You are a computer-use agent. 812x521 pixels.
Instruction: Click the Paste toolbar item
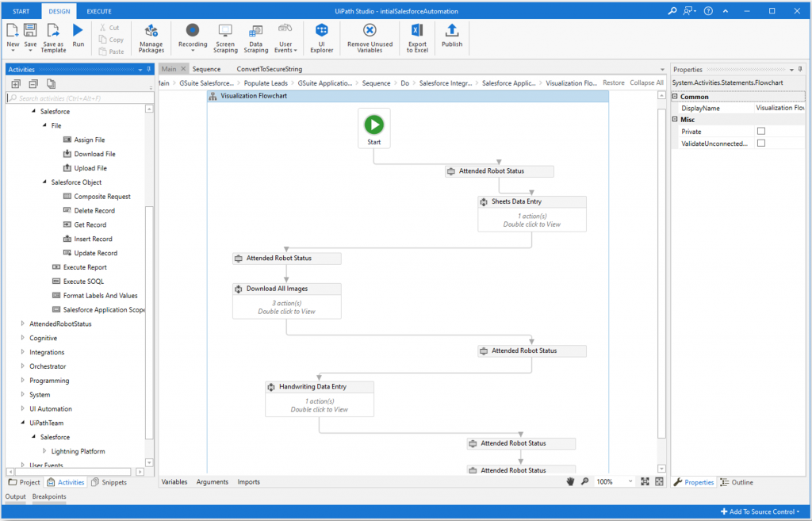pyautogui.click(x=111, y=52)
